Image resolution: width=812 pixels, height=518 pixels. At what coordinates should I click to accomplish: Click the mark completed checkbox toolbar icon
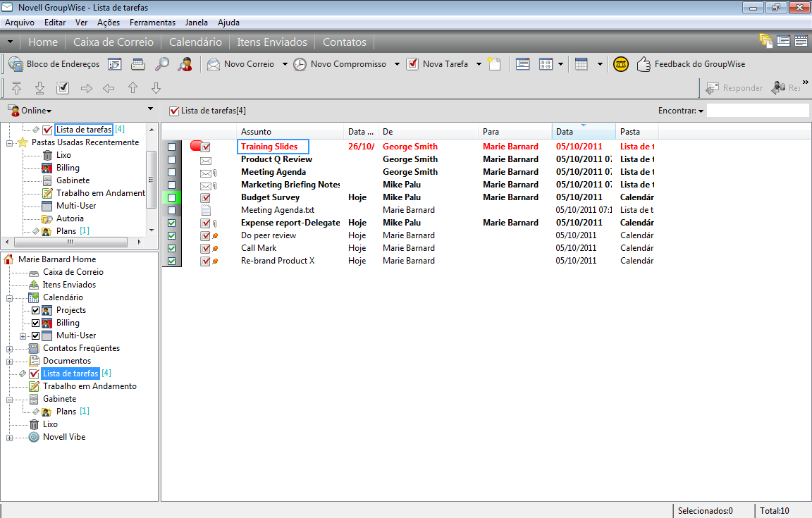[x=63, y=88]
